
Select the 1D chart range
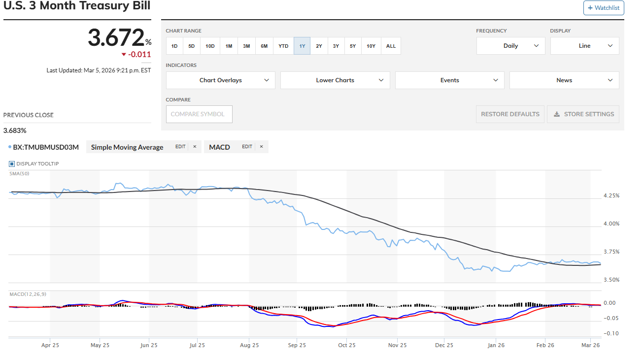point(174,46)
